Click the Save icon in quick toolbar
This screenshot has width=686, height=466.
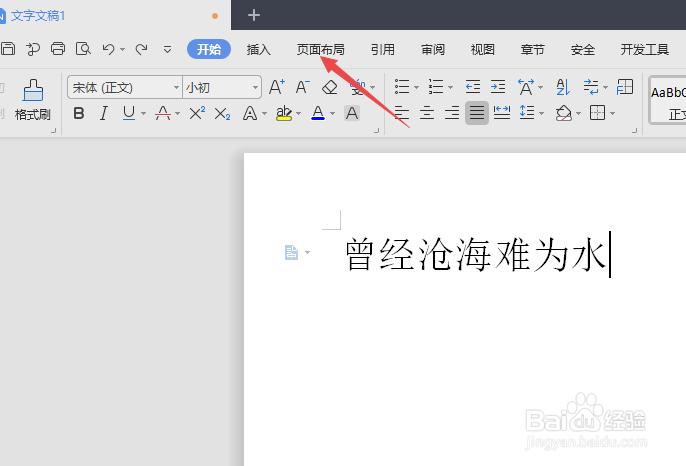coord(8,49)
